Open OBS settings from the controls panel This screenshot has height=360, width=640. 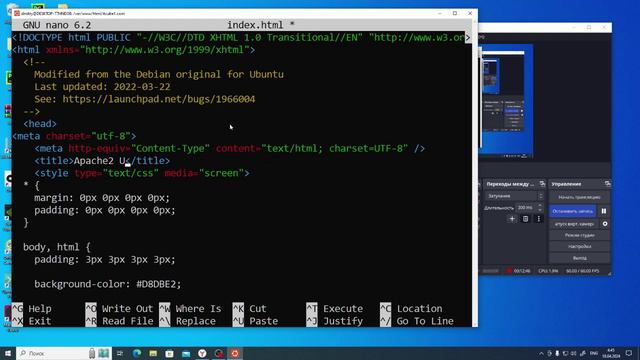click(x=579, y=247)
